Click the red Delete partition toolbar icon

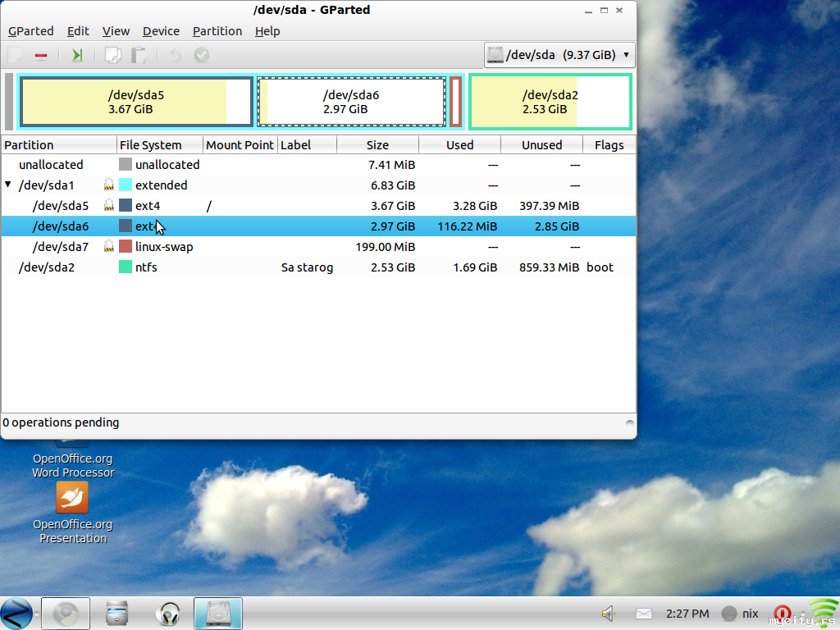pyautogui.click(x=41, y=55)
